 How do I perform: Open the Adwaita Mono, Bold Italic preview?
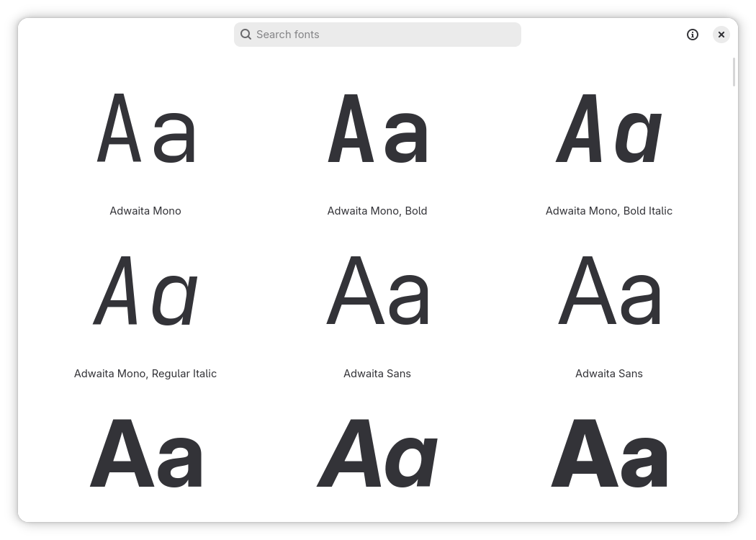pos(609,130)
